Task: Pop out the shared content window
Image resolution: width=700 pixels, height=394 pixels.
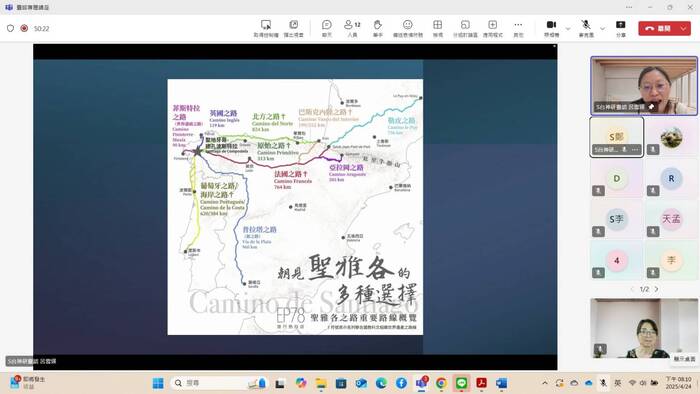Action: 293,28
